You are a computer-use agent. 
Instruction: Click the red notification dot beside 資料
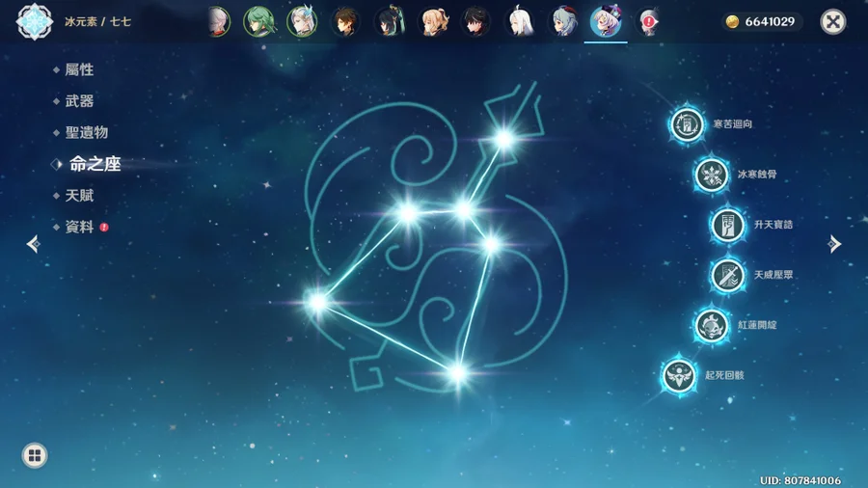[104, 228]
